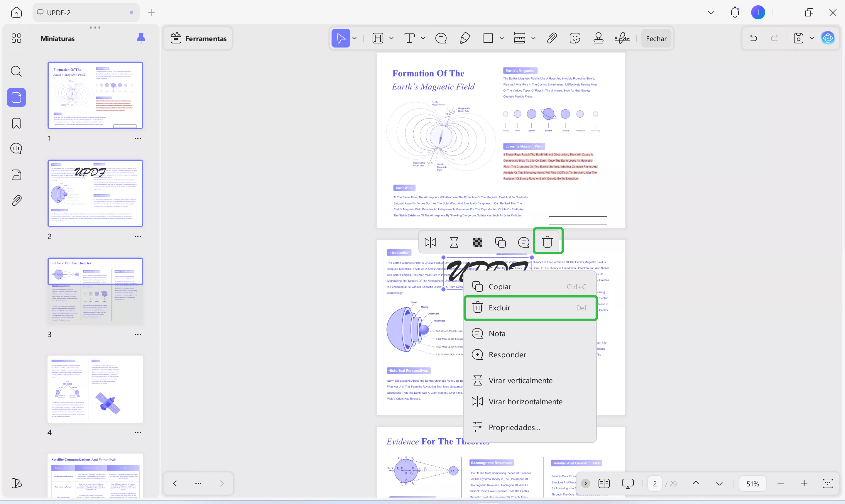Screen dimensions: 845x504
Task: Toggle the 1:1 actual size view
Action: tap(828, 483)
